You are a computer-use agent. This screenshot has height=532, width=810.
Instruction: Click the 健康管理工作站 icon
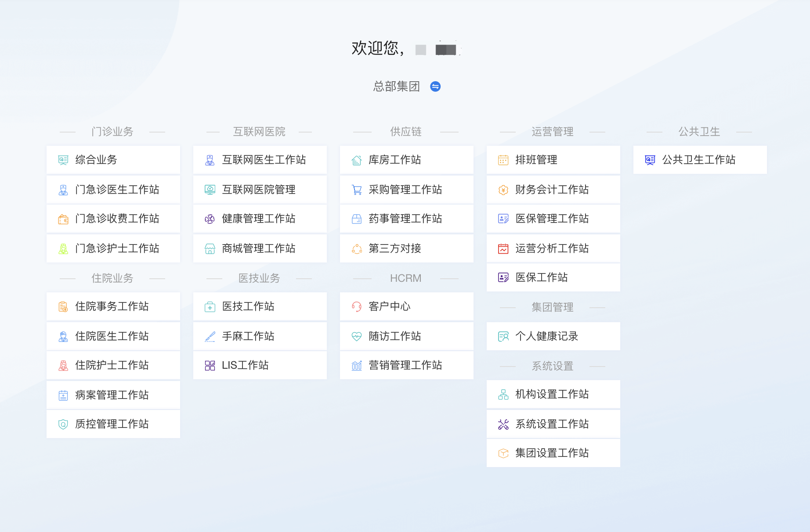tap(210, 219)
